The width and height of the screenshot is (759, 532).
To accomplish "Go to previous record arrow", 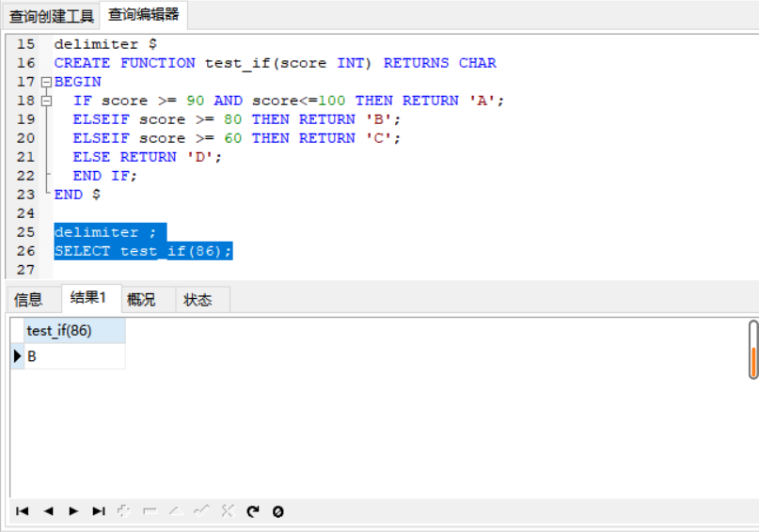I will pyautogui.click(x=48, y=511).
